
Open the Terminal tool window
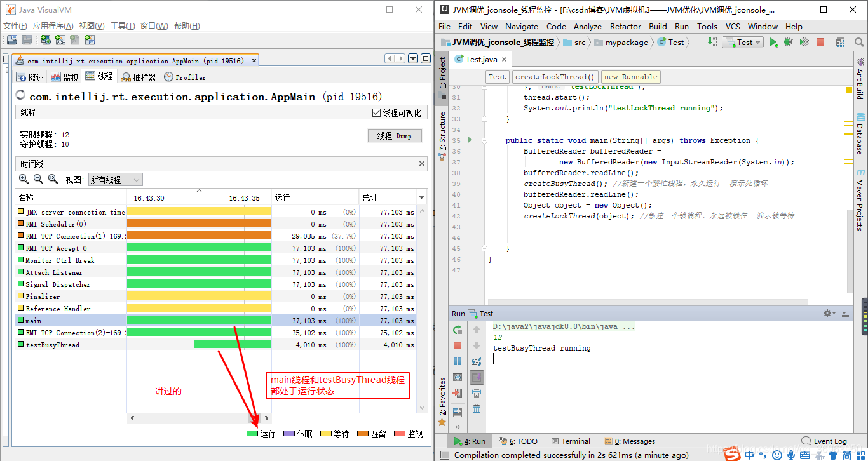coord(571,441)
